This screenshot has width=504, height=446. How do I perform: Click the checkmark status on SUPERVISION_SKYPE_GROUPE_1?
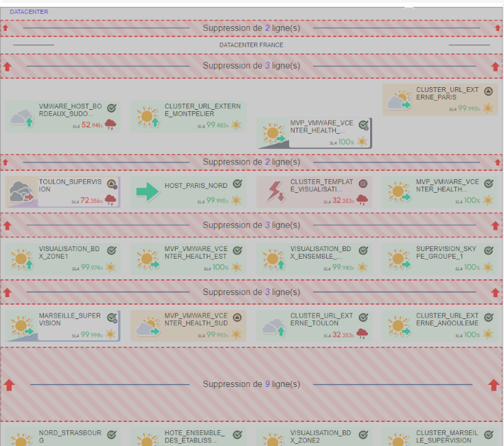[x=488, y=250]
